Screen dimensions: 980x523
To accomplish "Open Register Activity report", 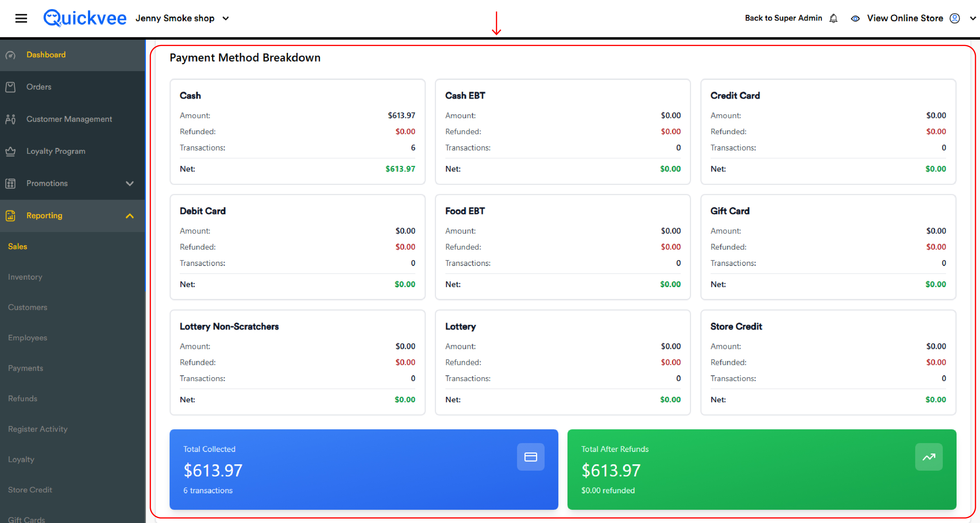I will 38,429.
